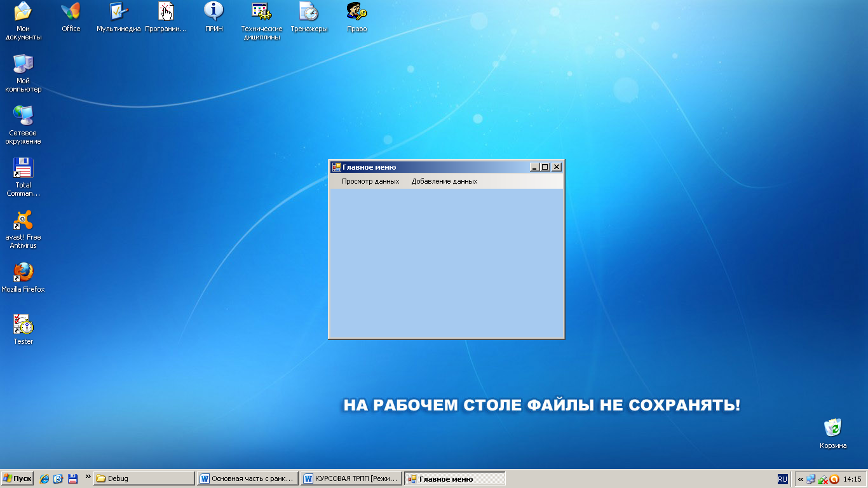
Task: Select the ПРИН desktop icon
Action: tap(214, 17)
